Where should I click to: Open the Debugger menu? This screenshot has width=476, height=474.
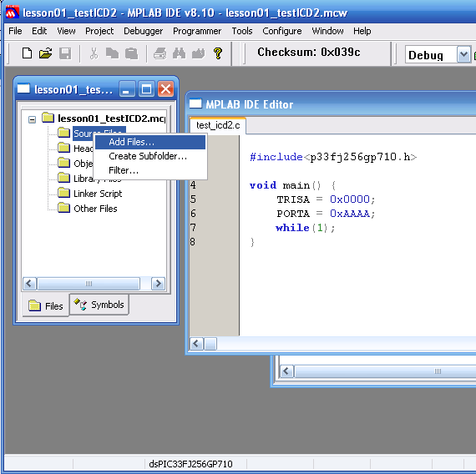click(144, 31)
